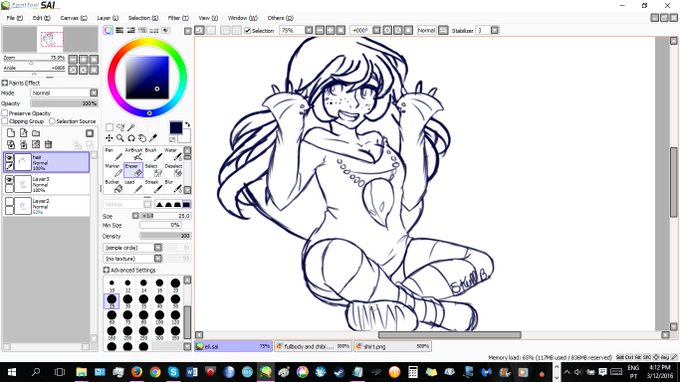Open the brush texture dropdown (no texture)
The width and height of the screenshot is (680, 382).
158,259
